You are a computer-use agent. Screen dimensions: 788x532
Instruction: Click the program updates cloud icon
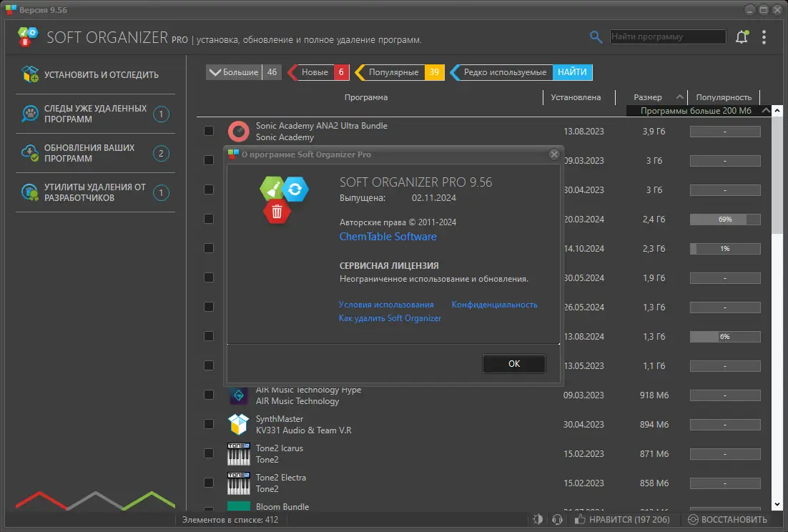coord(30,153)
